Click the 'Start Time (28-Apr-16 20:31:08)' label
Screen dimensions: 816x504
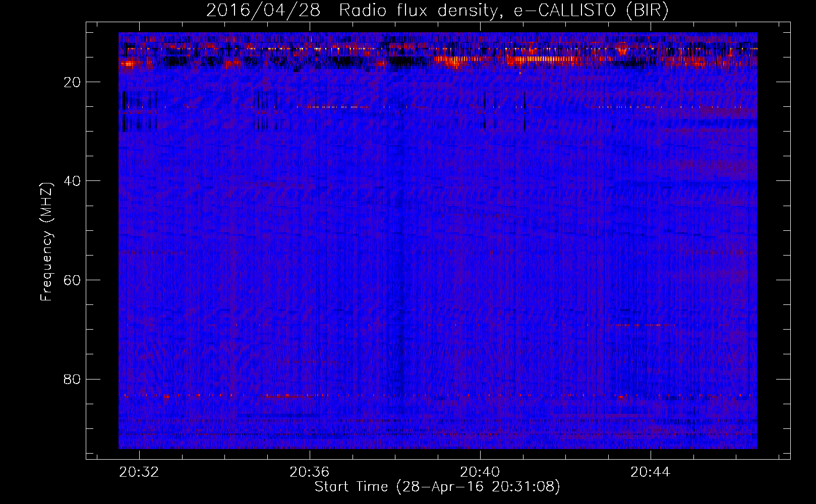[x=437, y=487]
